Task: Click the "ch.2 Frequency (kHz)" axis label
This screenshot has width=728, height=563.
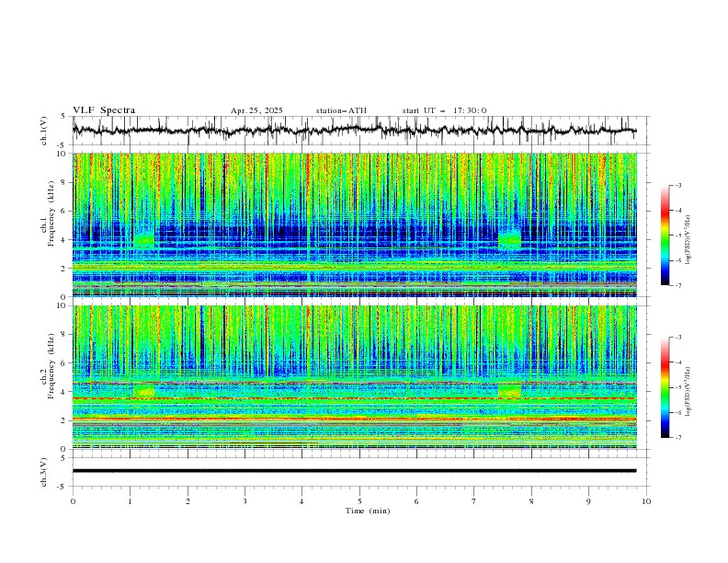Action: pos(49,366)
